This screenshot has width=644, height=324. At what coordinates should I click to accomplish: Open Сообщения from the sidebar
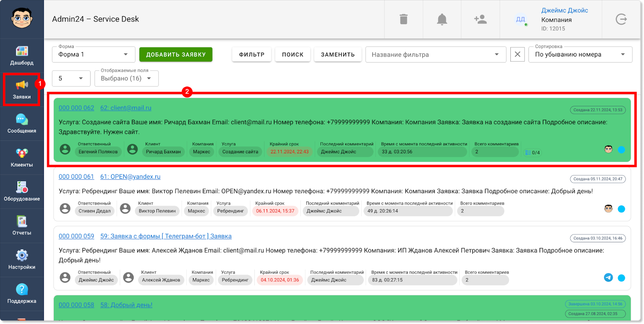pyautogui.click(x=22, y=124)
